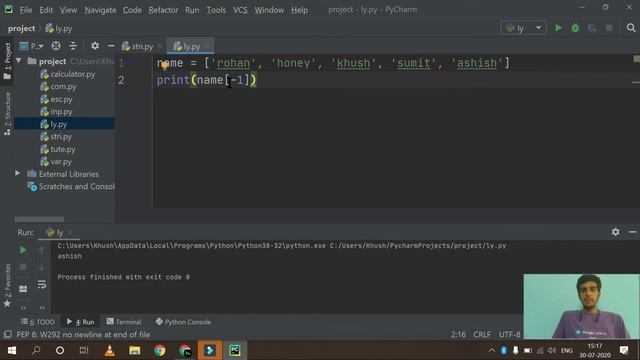Open Search Everywhere magnifier icon
The width and height of the screenshot is (640, 360).
(631, 28)
